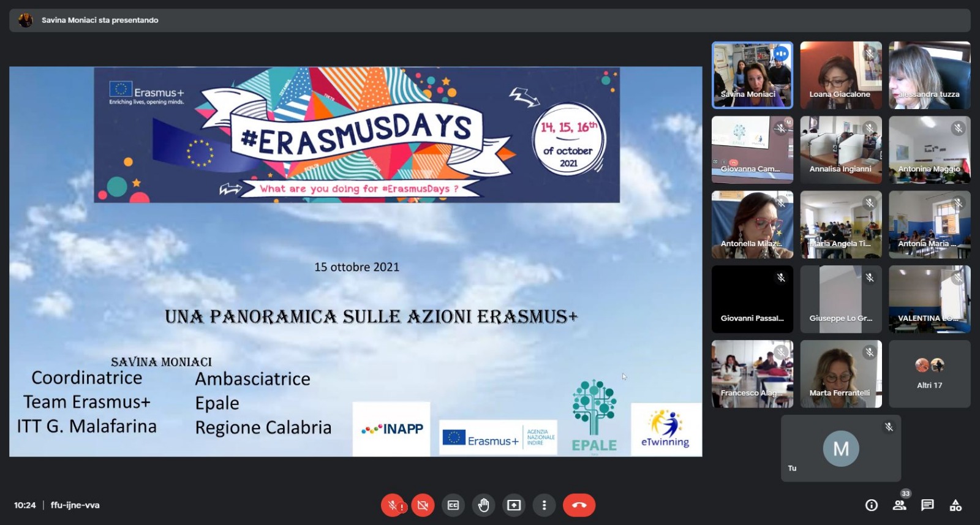Show the participants people panel
This screenshot has width=980, height=525.
899,505
